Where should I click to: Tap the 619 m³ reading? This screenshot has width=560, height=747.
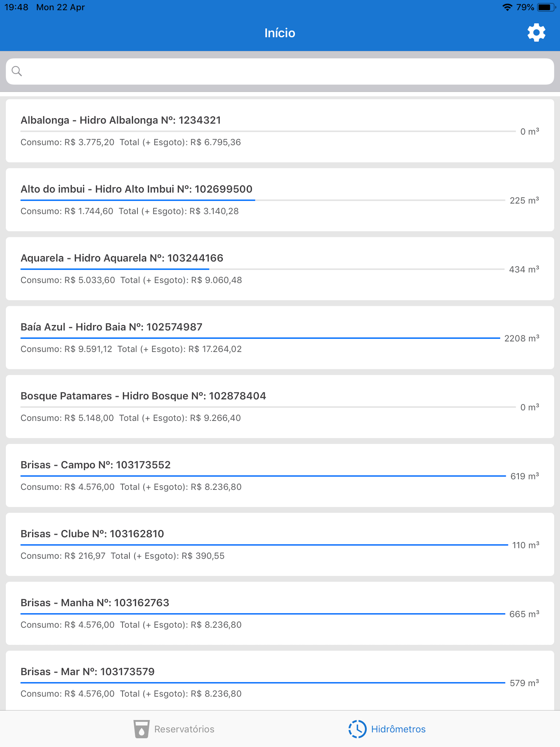point(524,476)
